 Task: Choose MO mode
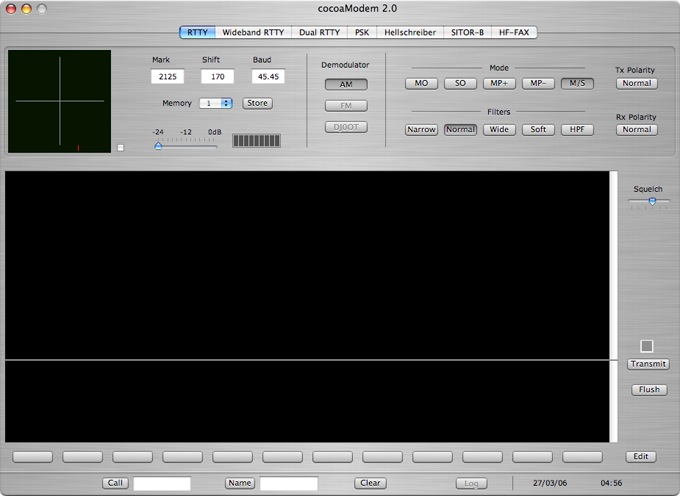tap(421, 83)
